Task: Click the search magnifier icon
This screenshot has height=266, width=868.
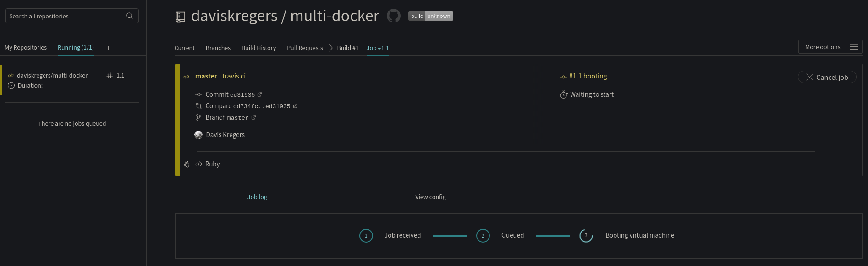Action: [x=130, y=16]
